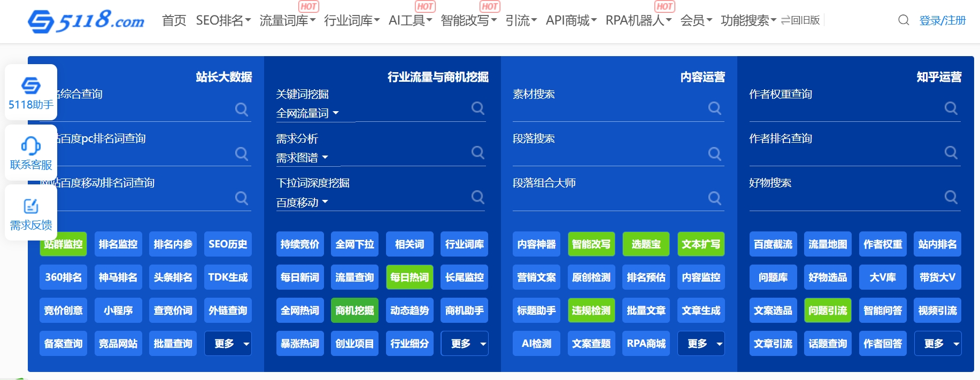Viewport: 980px width, 380px height.
Task: Click the 智能改写 green button
Action: (x=591, y=244)
